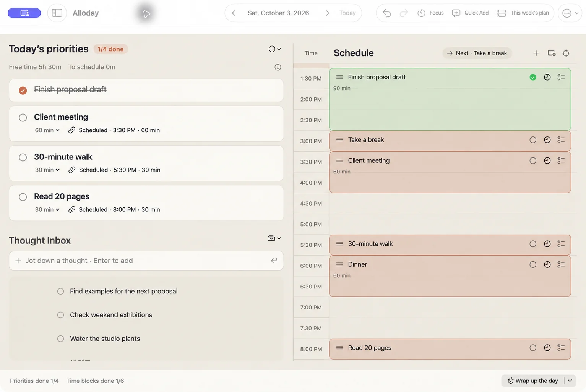Toggle the sidebar panel icon

tap(57, 13)
